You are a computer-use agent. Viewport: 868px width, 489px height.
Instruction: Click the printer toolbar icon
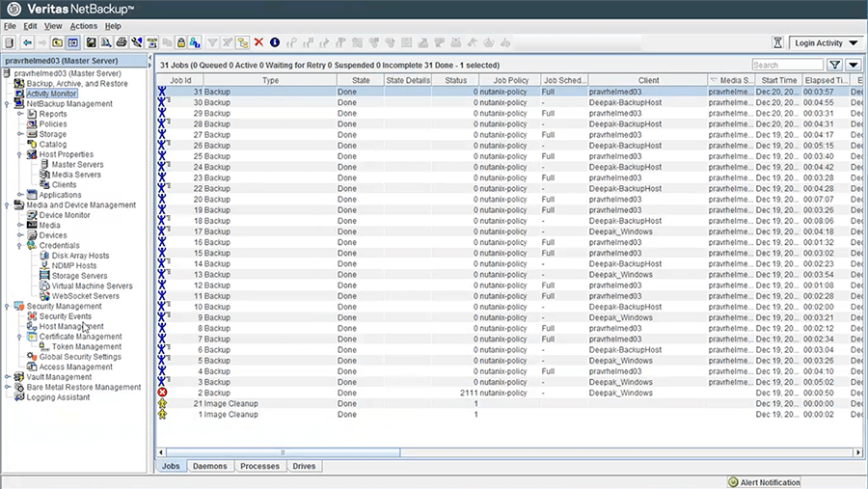tap(122, 42)
